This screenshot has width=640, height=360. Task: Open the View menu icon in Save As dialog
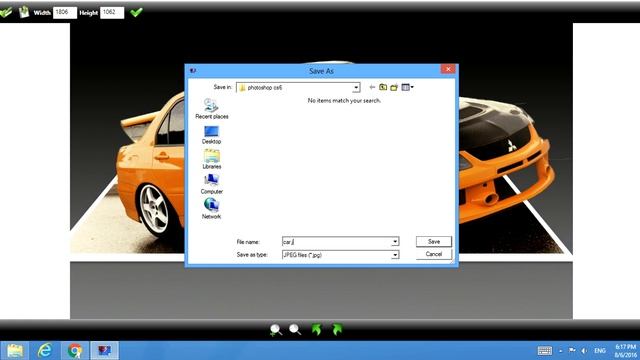tap(407, 87)
